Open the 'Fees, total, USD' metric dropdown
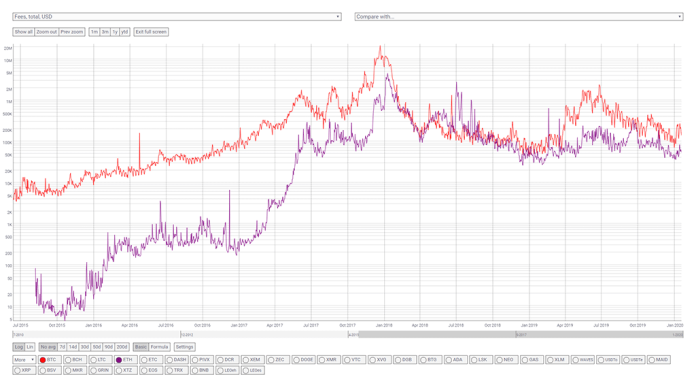 [177, 16]
